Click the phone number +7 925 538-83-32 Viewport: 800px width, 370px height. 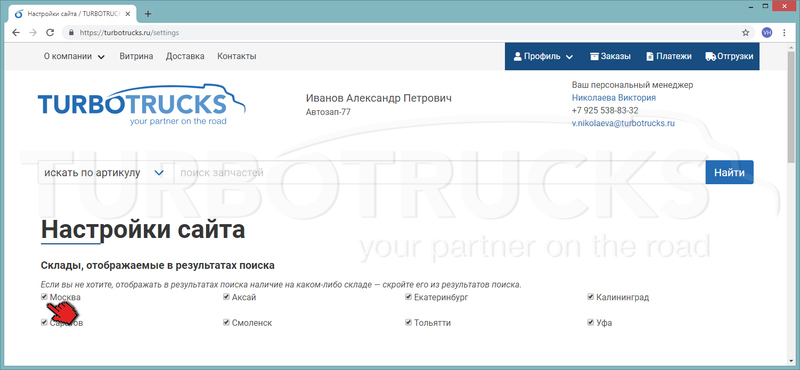605,110
